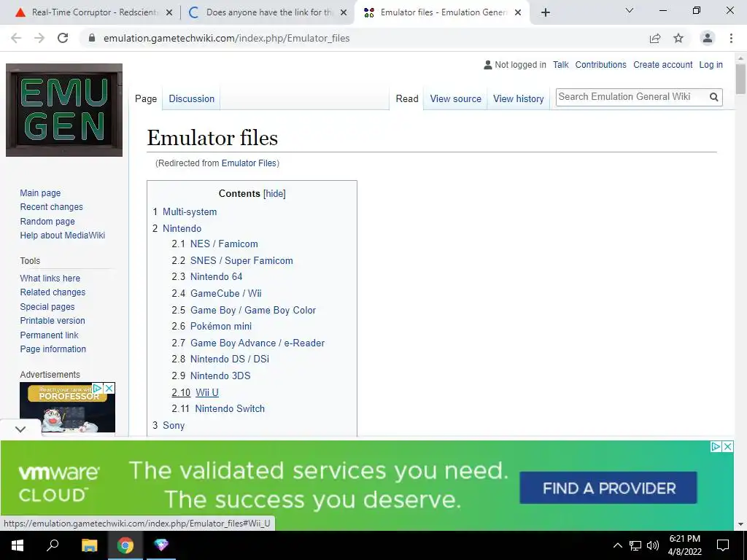Screen dimensions: 747x560
Task: Close the Emulator files tab
Action: 519,13
